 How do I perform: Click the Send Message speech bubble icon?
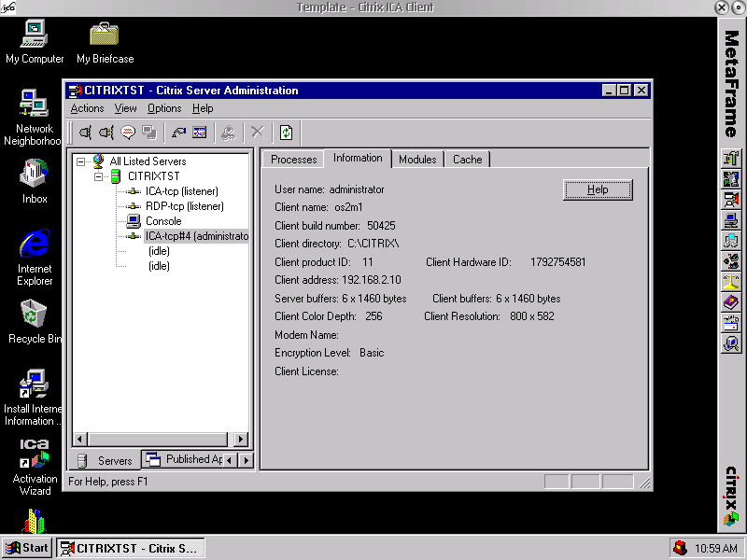tap(128, 133)
